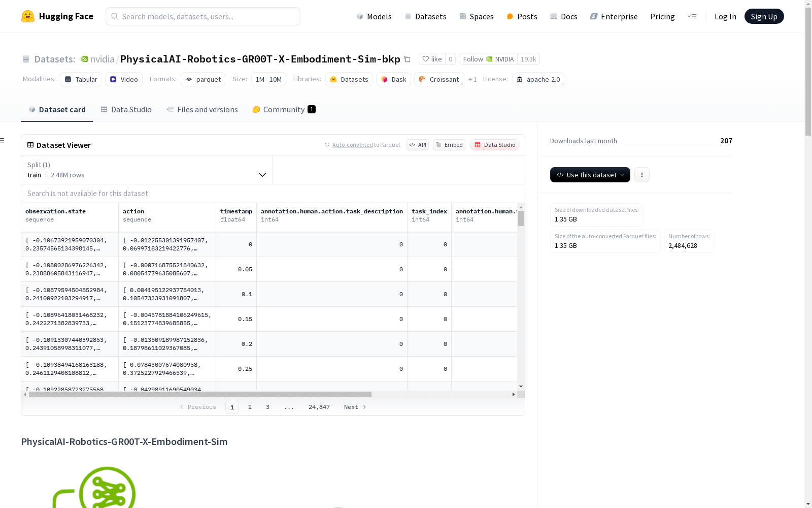Select page 1 in pagination

click(232, 407)
